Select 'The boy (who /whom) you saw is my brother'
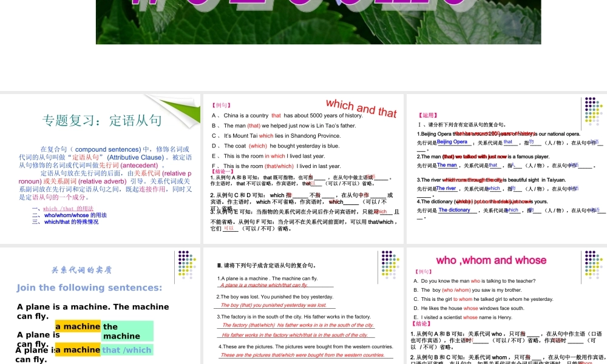The height and width of the screenshot is (364, 607). [467, 290]
